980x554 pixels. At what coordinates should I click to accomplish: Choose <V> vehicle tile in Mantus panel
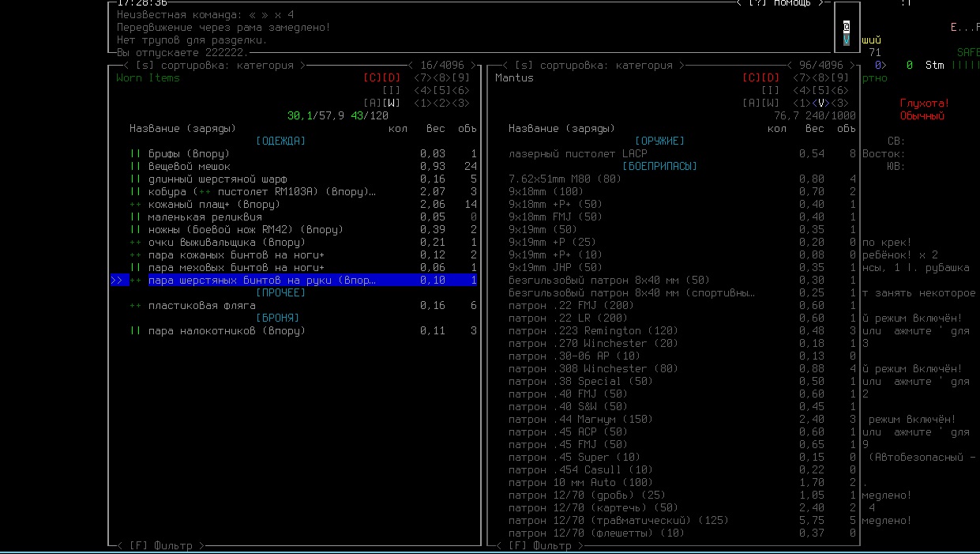coord(821,104)
